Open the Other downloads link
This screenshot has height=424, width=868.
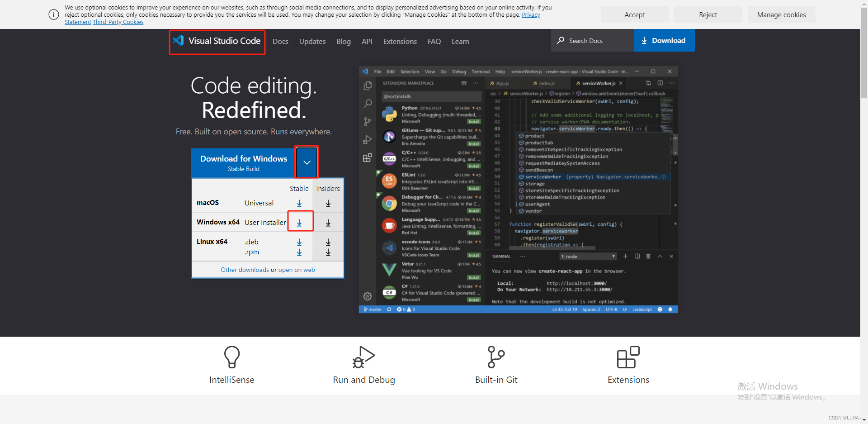(245, 269)
